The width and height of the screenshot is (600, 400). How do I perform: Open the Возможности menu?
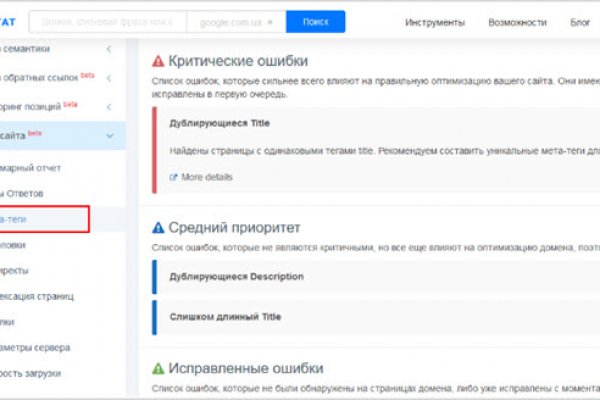(x=516, y=22)
